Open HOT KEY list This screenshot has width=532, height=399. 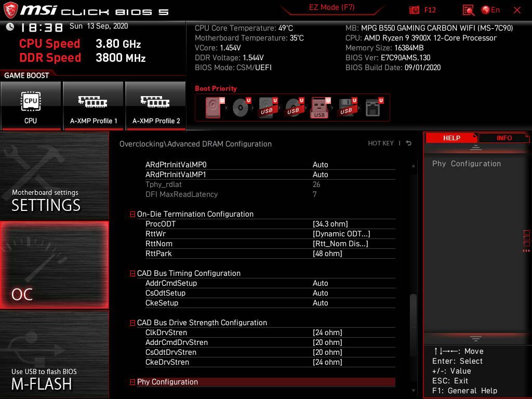pos(381,143)
